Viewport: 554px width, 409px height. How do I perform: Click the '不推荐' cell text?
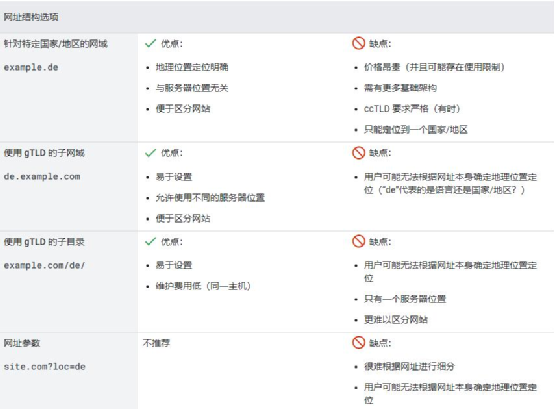[x=157, y=343]
